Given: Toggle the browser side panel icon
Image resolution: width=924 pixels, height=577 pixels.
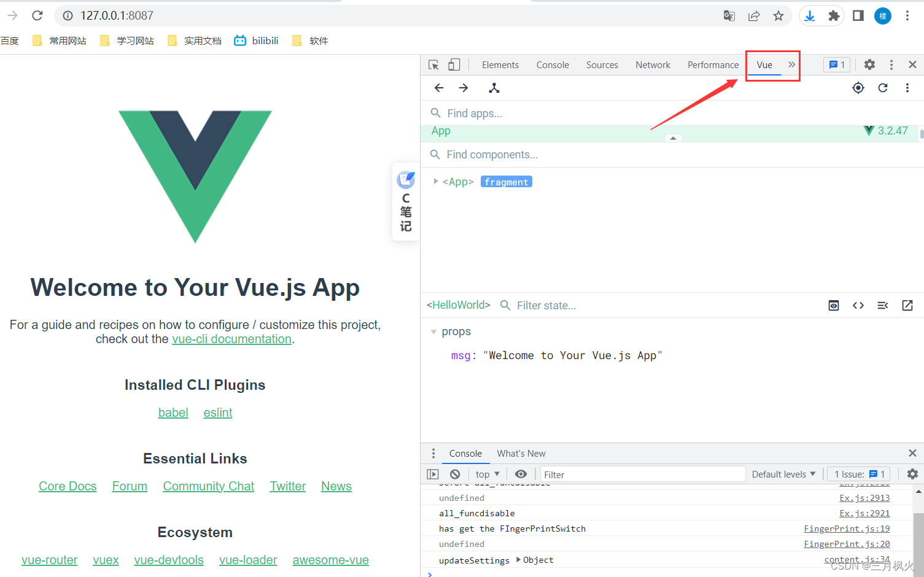Looking at the screenshot, I should pos(858,16).
